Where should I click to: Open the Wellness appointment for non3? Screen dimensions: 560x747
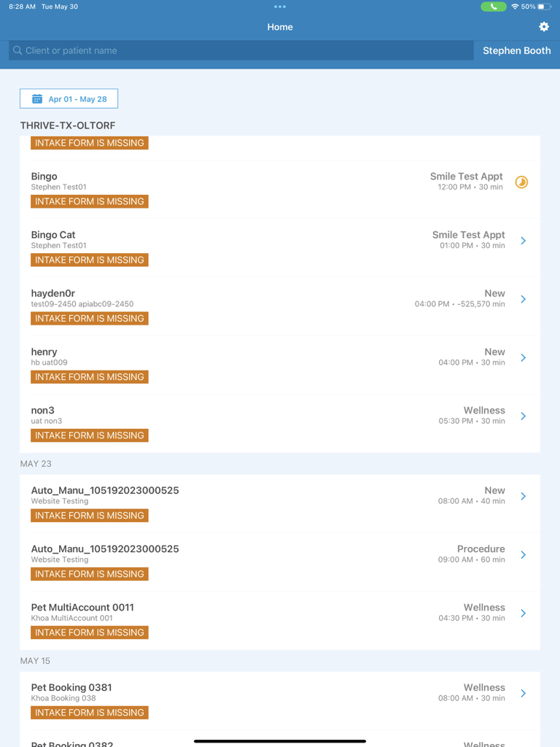coord(523,416)
